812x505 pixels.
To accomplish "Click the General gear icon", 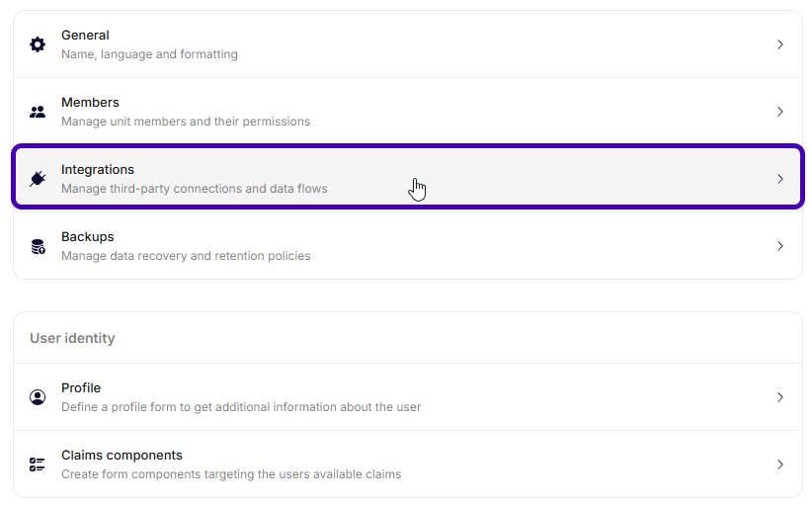I will click(x=38, y=44).
